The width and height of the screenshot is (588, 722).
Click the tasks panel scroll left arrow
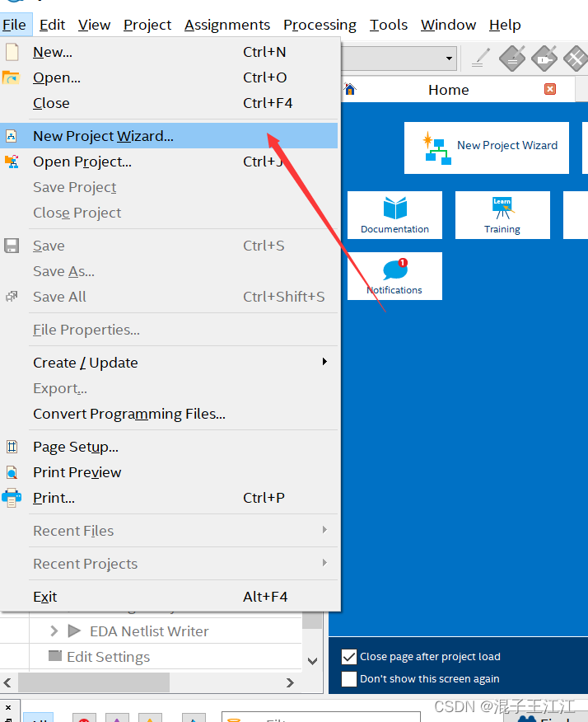(x=7, y=682)
